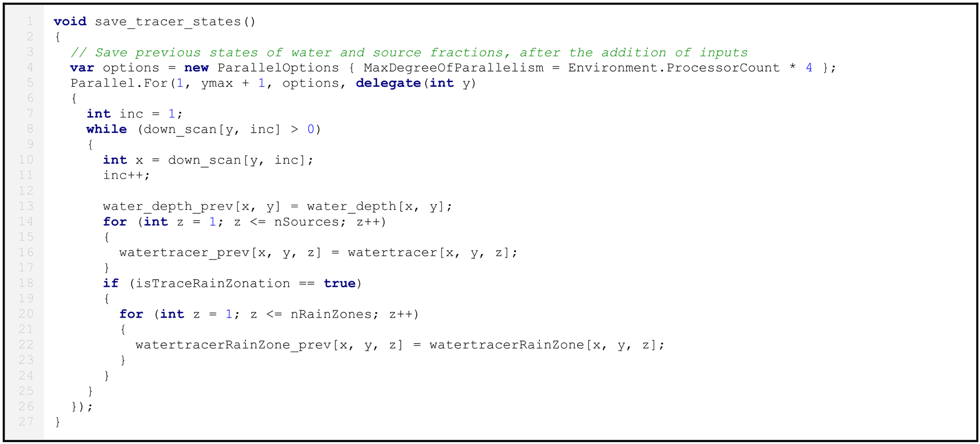The height and width of the screenshot is (444, 980).
Task: Click the ParallelOptions class name
Action: tap(278, 68)
